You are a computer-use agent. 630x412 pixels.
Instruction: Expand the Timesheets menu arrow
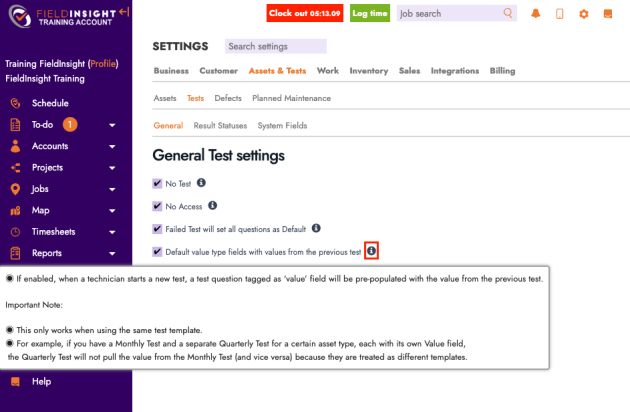coord(112,232)
